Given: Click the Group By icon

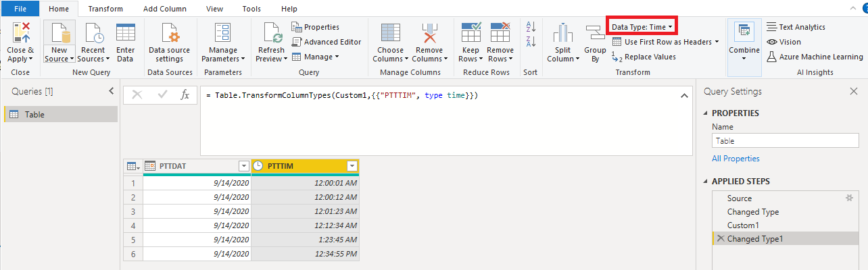Looking at the screenshot, I should (x=595, y=34).
